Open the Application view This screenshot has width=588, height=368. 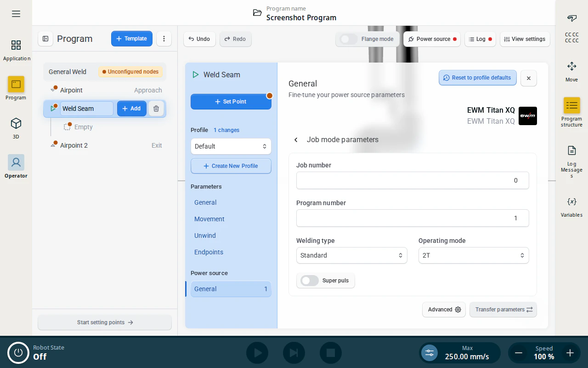click(16, 50)
